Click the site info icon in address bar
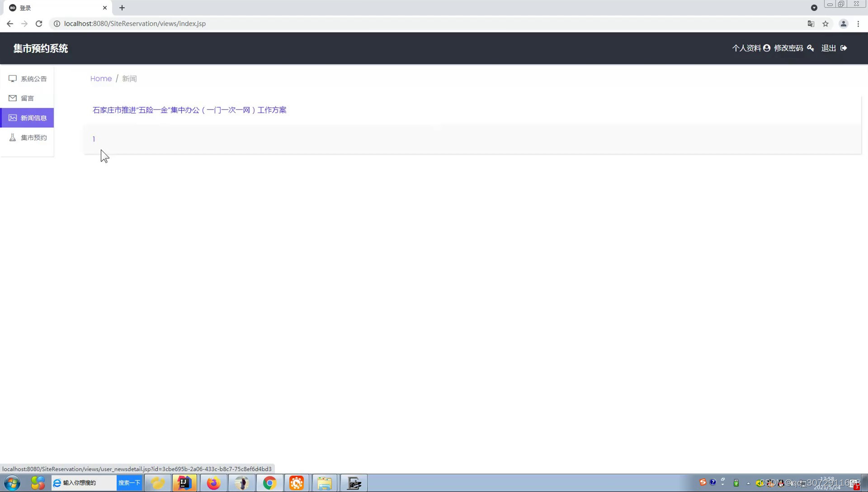The image size is (868, 492). click(x=57, y=24)
